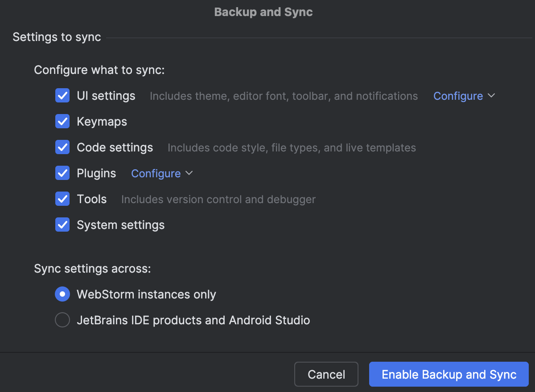The image size is (535, 392).
Task: Uncheck Tools to skip version control sync
Action: 62,199
